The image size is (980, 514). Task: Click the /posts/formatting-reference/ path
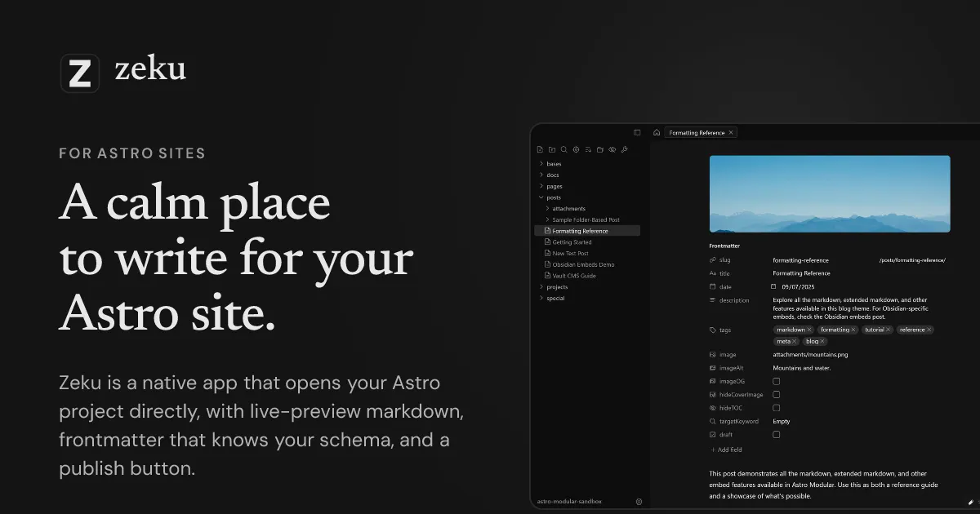[x=912, y=260]
